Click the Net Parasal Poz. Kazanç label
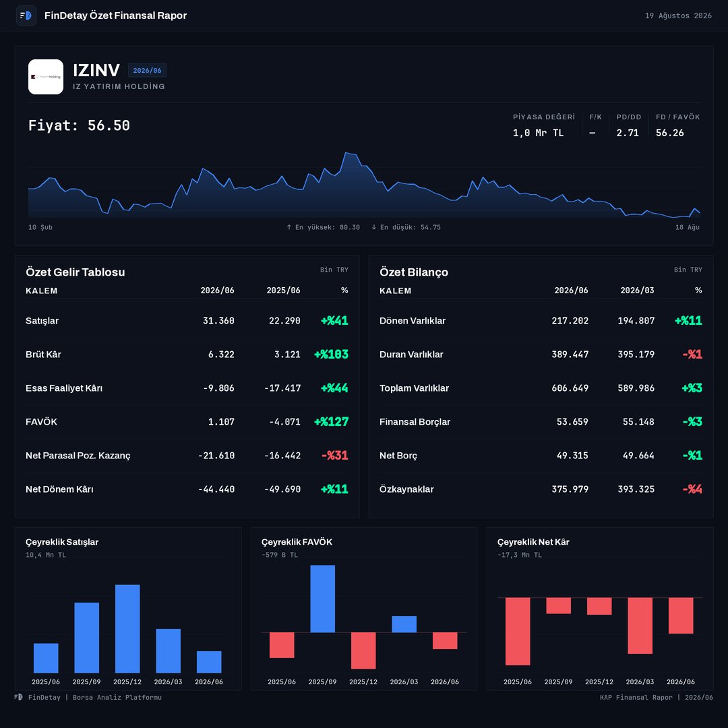Viewport: 728px width, 728px height. 78,456
